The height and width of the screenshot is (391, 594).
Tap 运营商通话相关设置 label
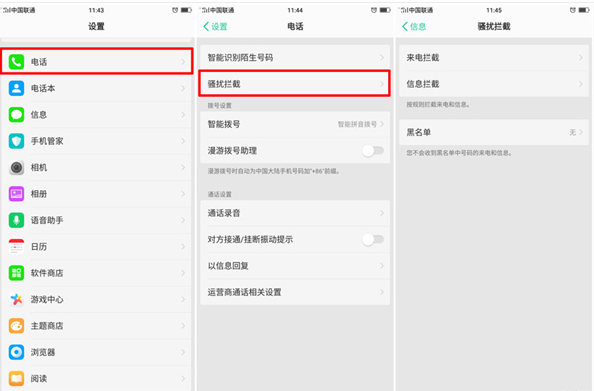pos(244,292)
